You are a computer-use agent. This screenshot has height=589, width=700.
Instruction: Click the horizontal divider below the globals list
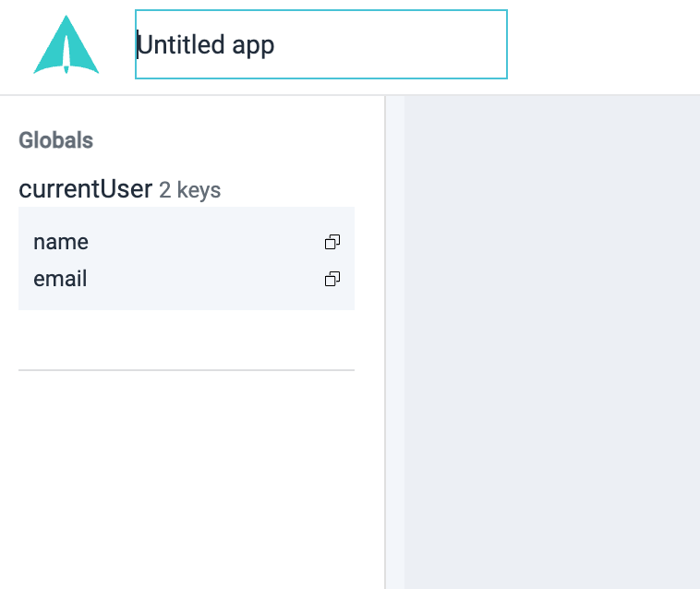coord(187,370)
